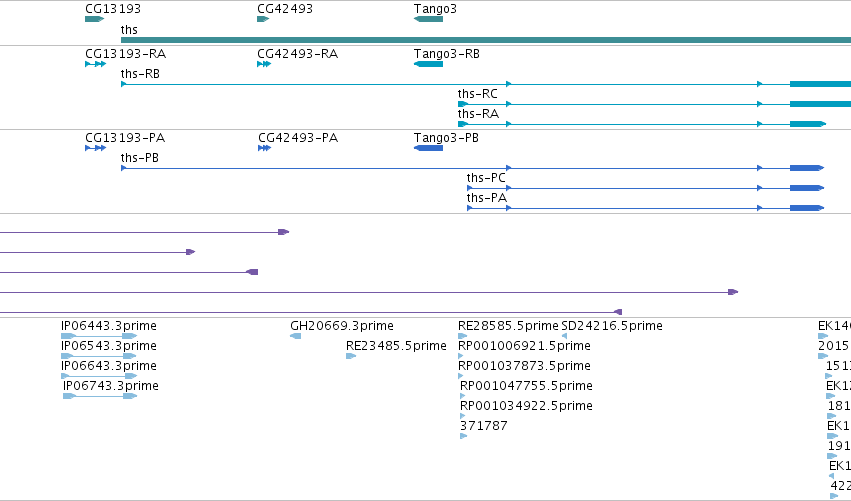
Task: Select the ths-RC transcript label
Action: coord(478,94)
